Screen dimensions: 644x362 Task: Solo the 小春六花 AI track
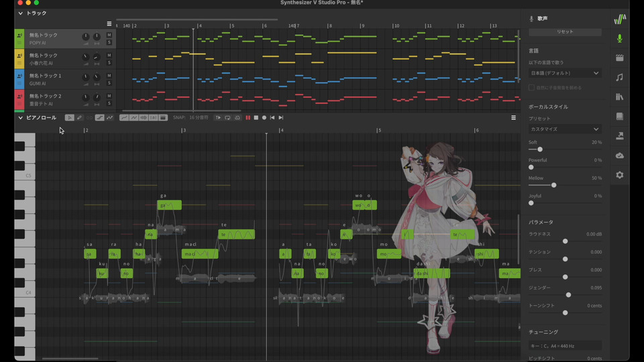tap(109, 63)
